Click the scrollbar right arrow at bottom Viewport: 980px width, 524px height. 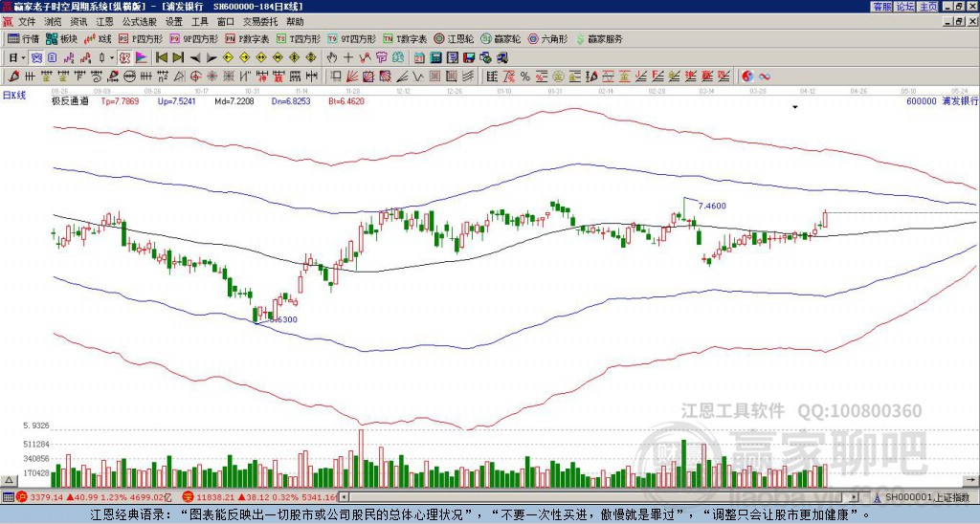click(855, 497)
